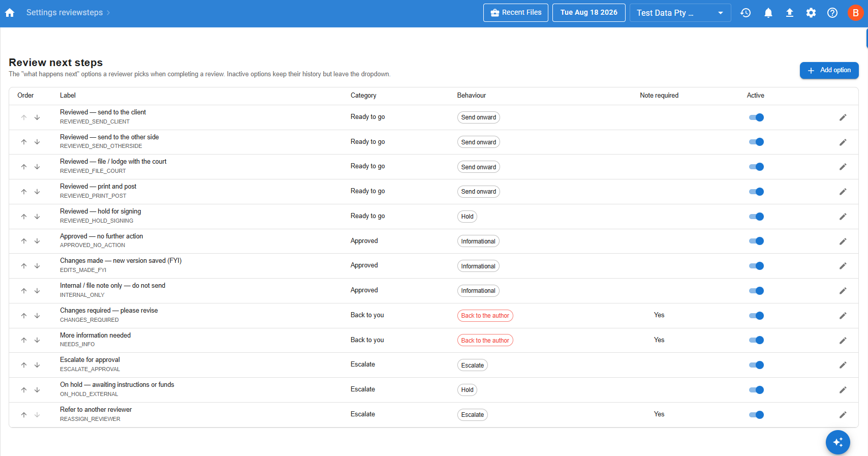
Task: Edit the 'Changes made — new version saved' row
Action: click(x=843, y=266)
